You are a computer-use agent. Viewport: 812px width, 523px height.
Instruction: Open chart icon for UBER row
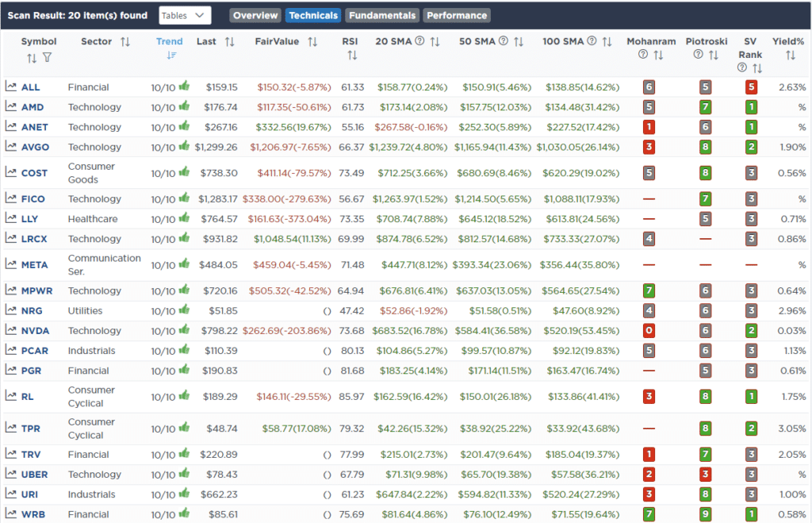11,473
